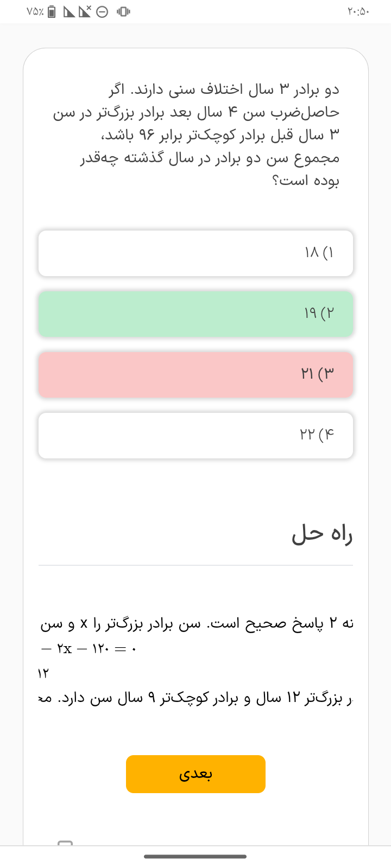Viewport: 391px width, 868px height.
Task: Select answer option 1 with value 18
Action: pos(195,253)
